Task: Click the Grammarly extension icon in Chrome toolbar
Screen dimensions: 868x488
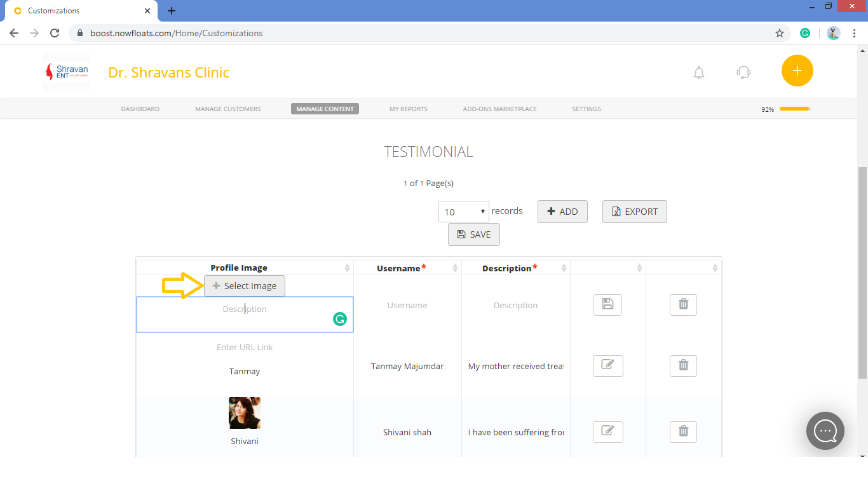Action: (805, 33)
